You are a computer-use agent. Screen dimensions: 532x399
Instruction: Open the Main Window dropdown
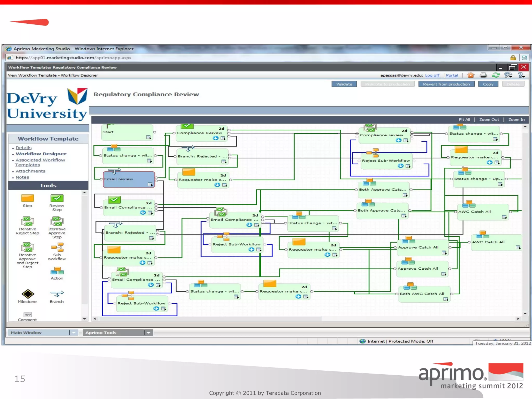[x=74, y=332]
